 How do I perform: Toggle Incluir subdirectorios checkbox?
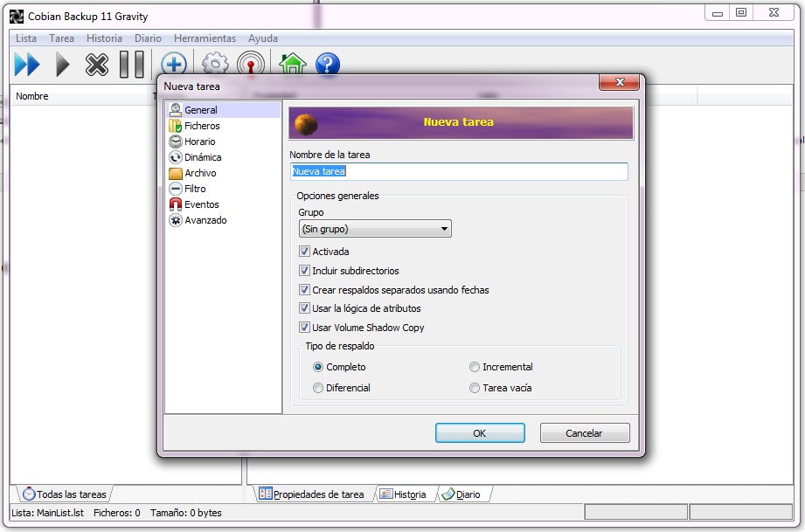304,270
